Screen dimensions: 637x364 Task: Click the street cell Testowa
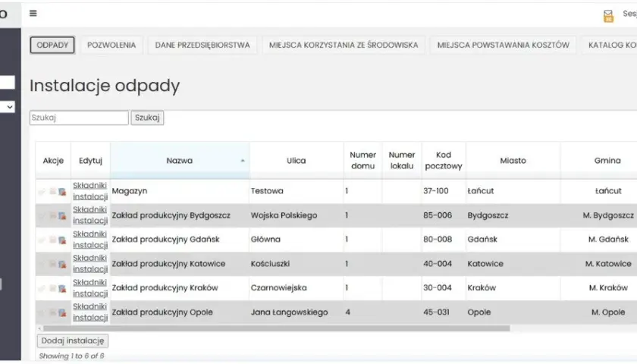coord(297,191)
